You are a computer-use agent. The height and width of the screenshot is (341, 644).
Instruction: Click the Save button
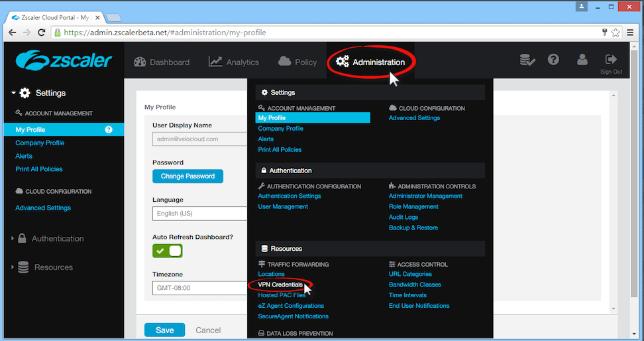[x=165, y=330]
